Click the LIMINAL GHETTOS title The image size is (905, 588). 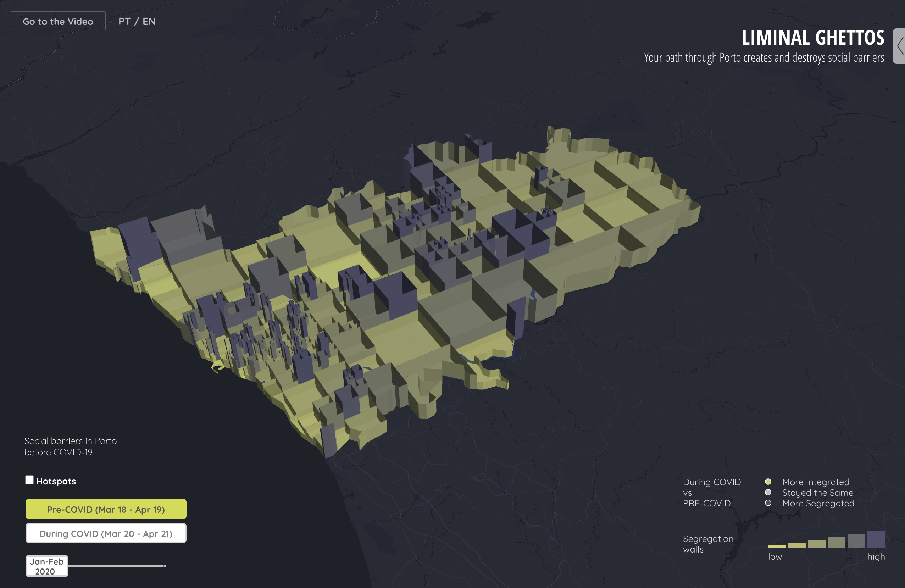point(813,37)
